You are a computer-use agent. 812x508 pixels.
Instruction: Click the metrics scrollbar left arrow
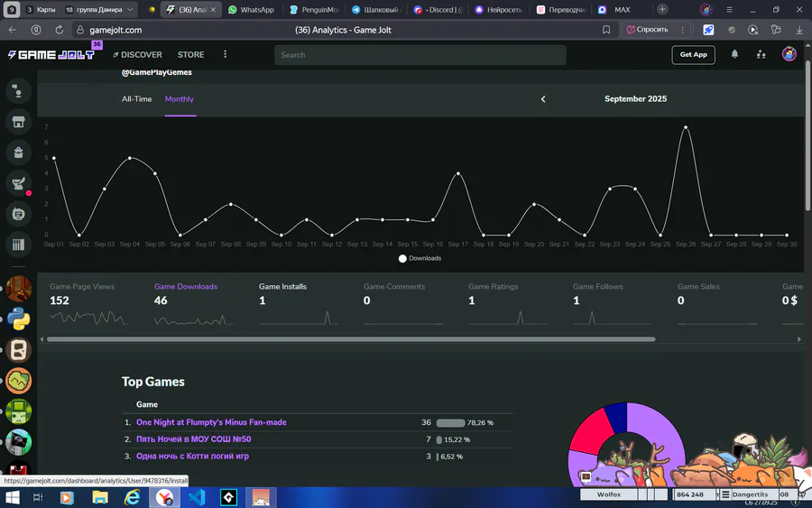click(42, 339)
